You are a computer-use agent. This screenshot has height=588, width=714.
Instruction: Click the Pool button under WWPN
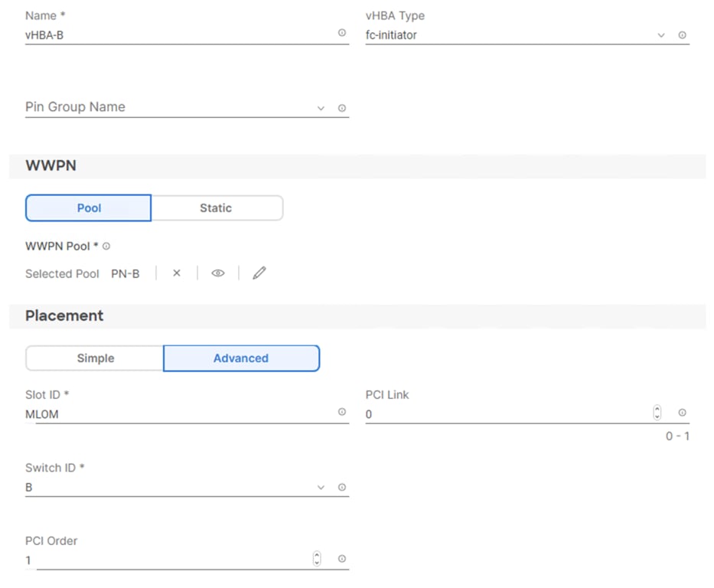pyautogui.click(x=88, y=207)
